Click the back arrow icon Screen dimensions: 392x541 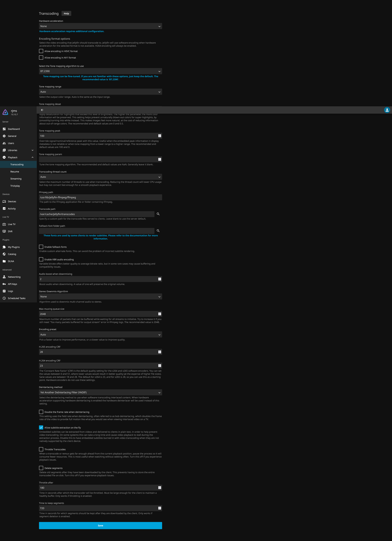pos(42,110)
